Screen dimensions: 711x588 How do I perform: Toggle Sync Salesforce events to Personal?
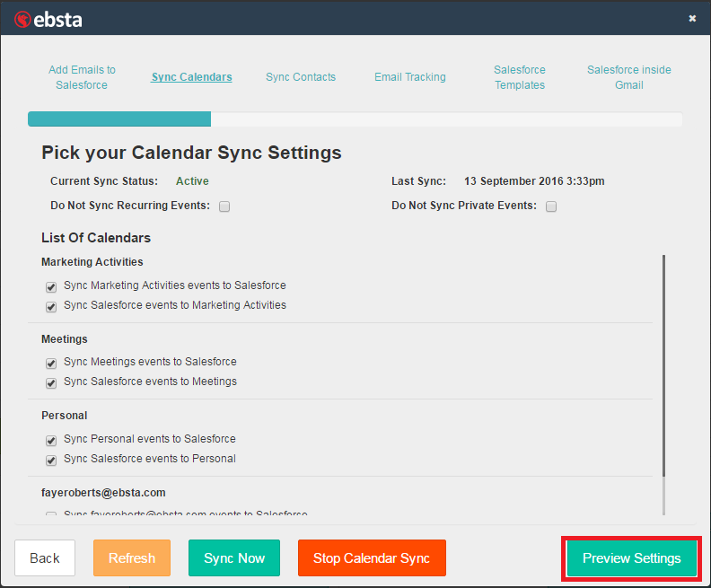coord(51,461)
